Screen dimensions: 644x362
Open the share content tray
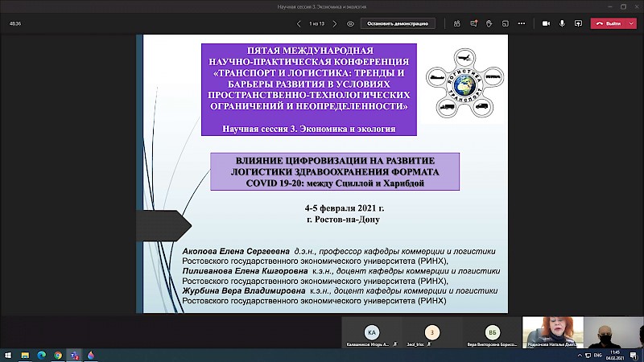tap(578, 23)
